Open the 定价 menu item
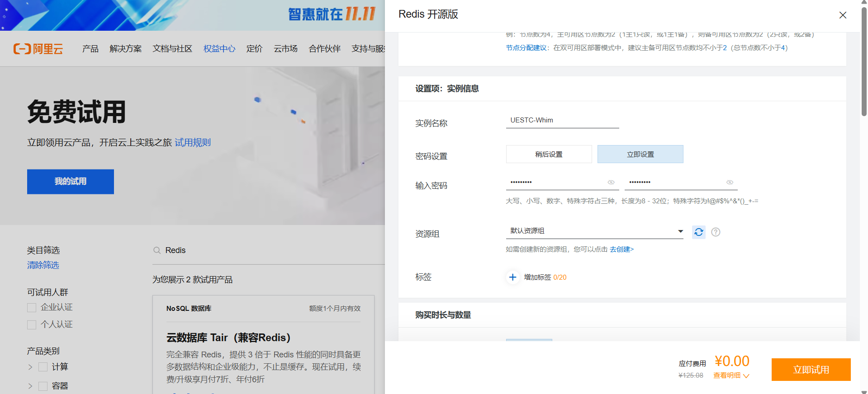 254,48
